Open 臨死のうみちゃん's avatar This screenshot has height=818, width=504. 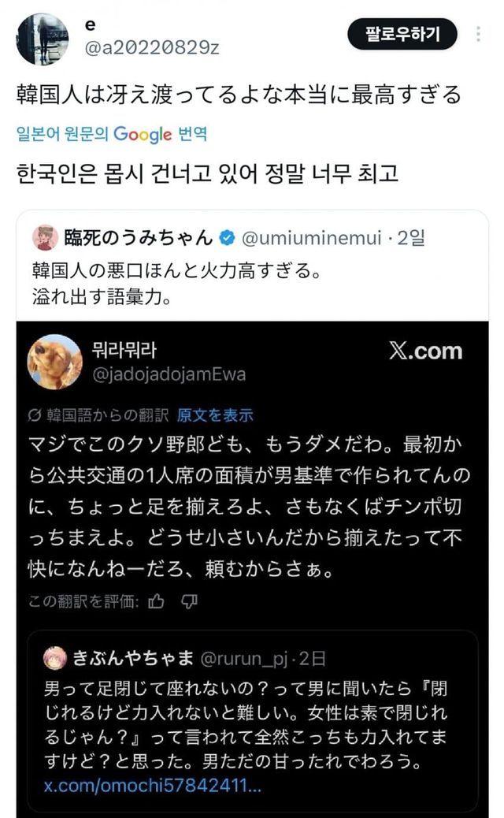coord(45,236)
